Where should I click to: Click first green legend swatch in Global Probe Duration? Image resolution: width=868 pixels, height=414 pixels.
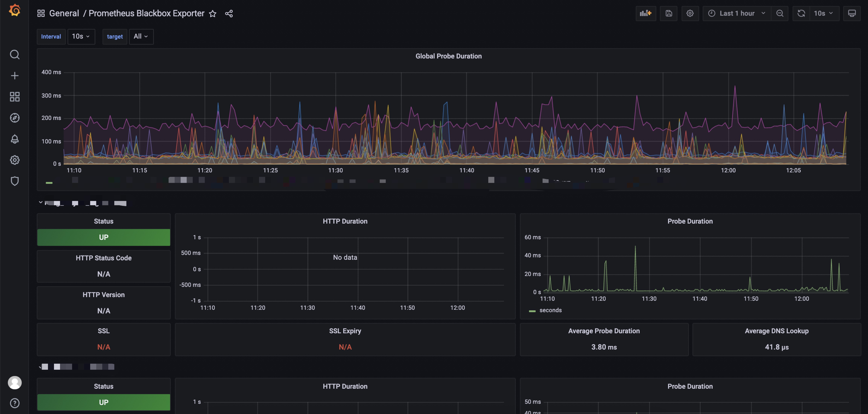point(49,183)
